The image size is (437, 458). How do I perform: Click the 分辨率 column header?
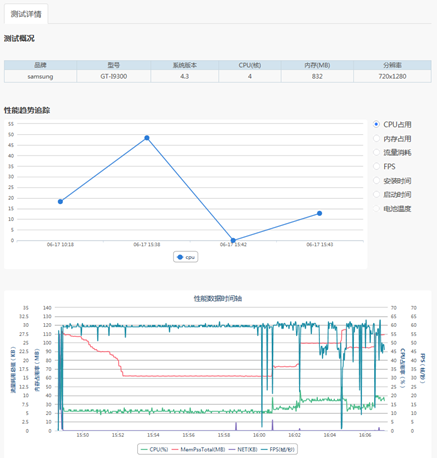[392, 65]
